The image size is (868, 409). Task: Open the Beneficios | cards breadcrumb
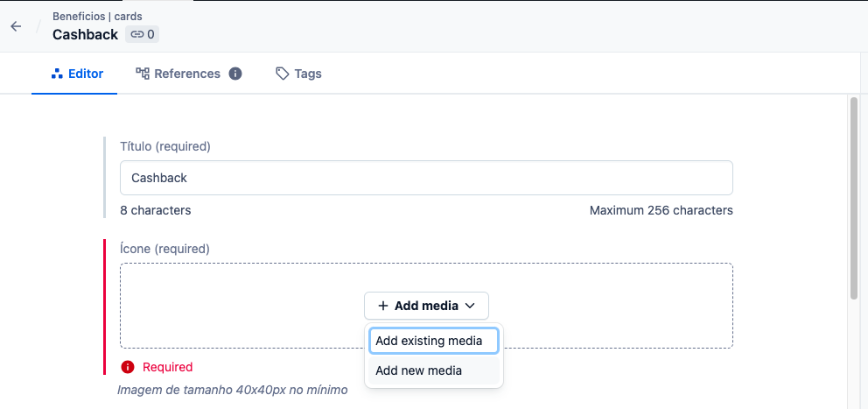pyautogui.click(x=97, y=16)
